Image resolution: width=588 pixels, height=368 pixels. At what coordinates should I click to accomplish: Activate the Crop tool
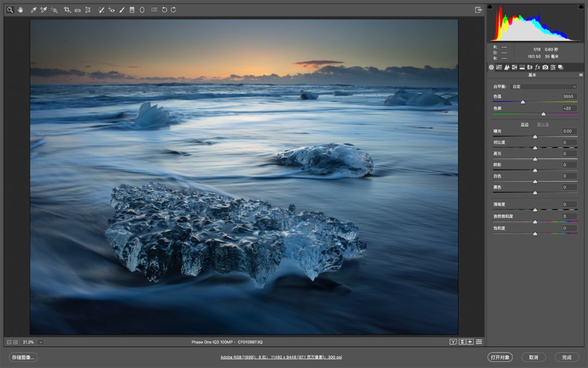[x=67, y=10]
